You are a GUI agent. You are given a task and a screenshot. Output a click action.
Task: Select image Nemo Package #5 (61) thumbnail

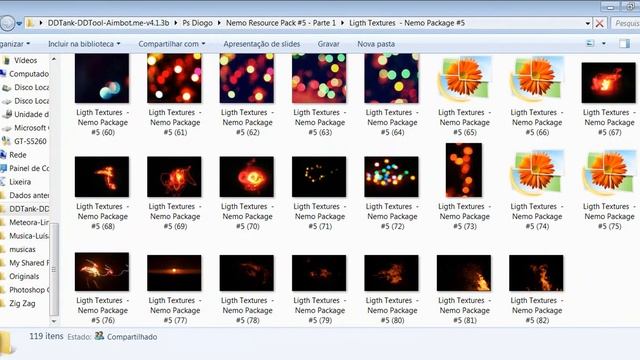(174, 78)
